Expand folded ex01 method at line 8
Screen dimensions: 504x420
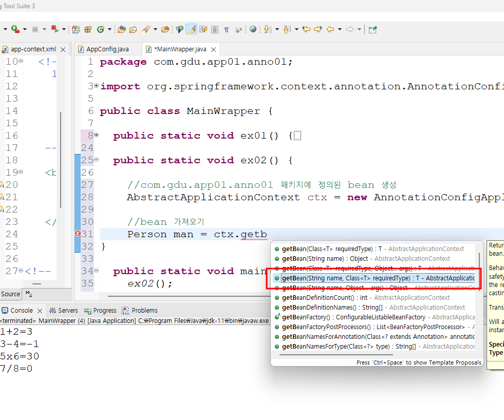click(x=97, y=135)
